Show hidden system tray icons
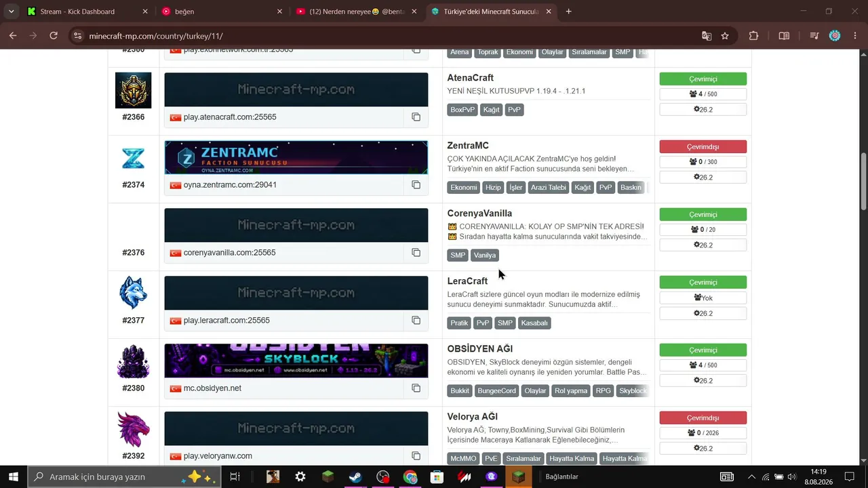Screen dimensions: 868x488 751,476
